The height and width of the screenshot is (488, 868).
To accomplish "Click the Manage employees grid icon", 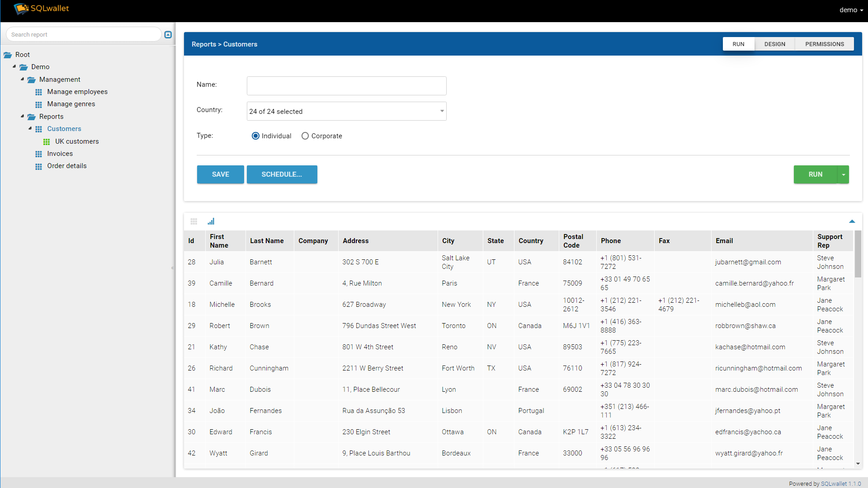I will coord(39,92).
